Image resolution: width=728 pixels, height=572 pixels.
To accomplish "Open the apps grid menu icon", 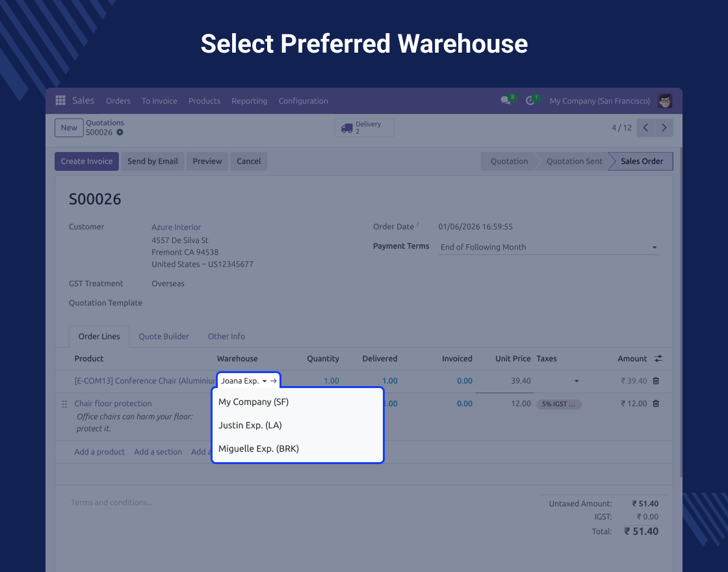I will click(x=60, y=100).
